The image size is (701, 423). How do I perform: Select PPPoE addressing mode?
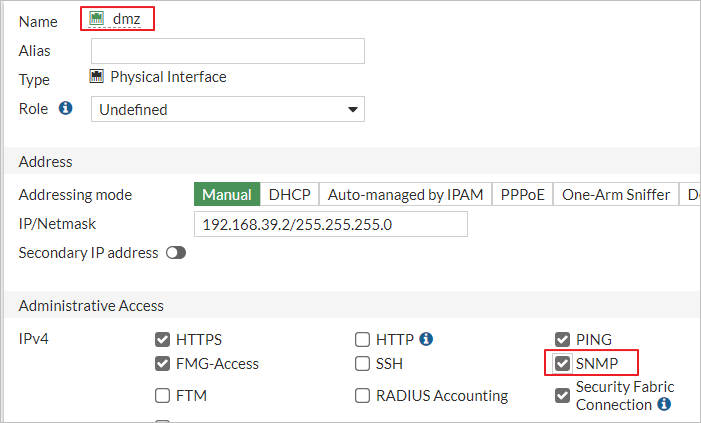click(523, 195)
